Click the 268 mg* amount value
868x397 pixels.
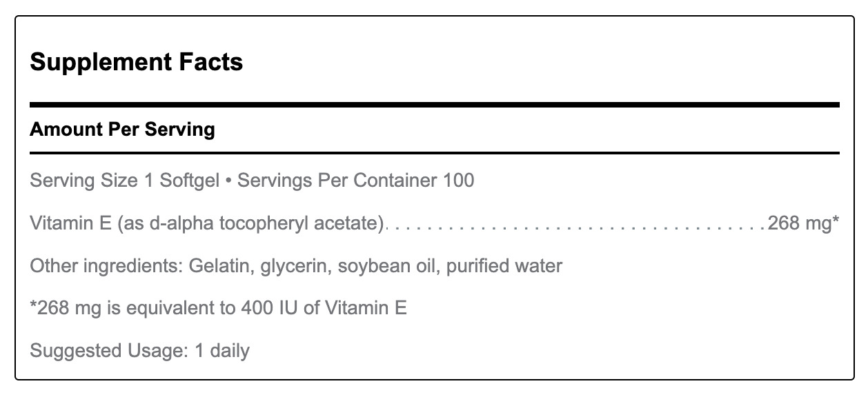(x=803, y=223)
